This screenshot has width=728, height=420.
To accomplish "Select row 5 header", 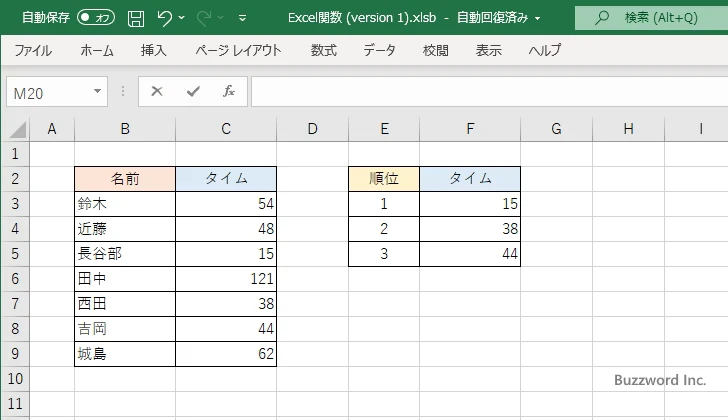I will [15, 254].
